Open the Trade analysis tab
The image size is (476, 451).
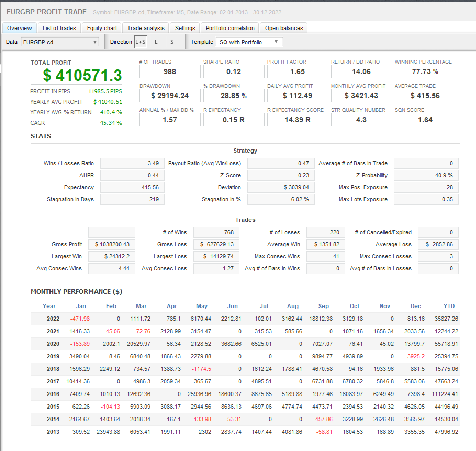click(146, 28)
